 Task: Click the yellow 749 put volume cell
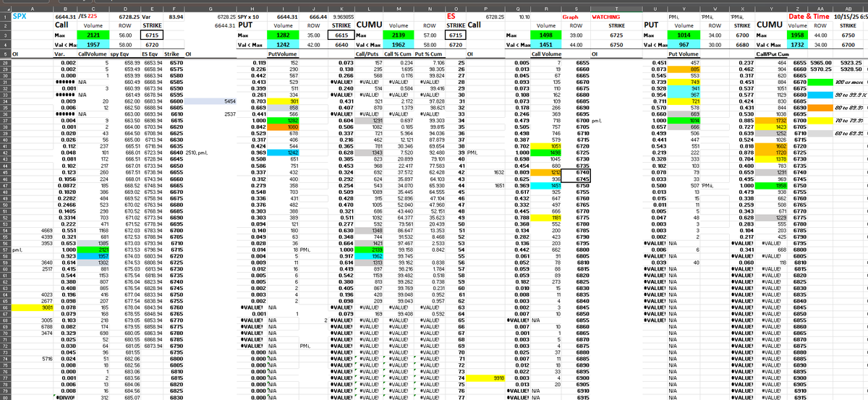[684, 82]
